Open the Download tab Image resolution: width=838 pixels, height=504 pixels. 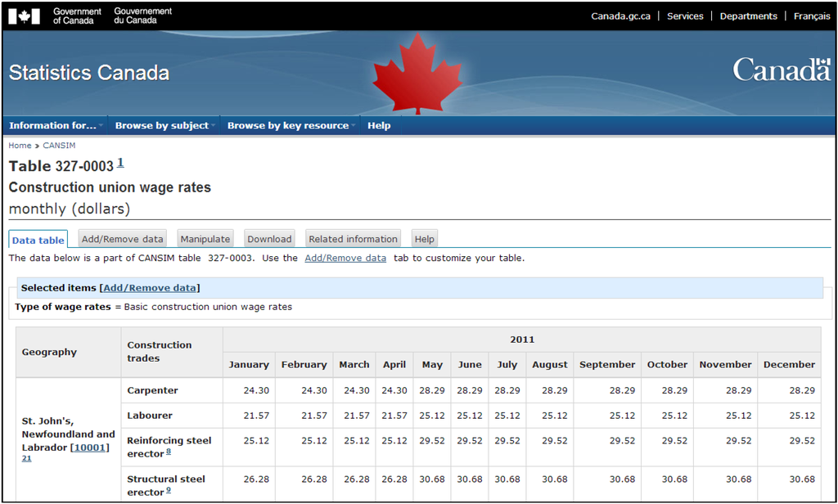(x=269, y=239)
